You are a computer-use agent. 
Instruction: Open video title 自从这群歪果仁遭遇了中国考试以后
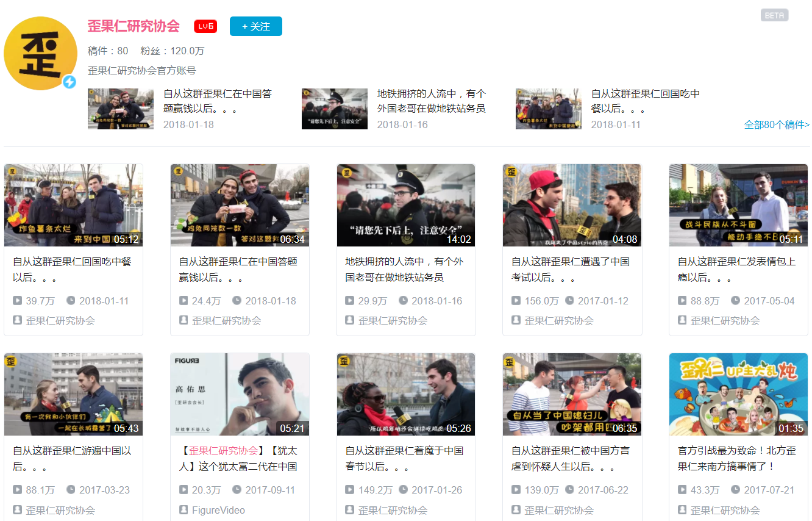pos(571,269)
